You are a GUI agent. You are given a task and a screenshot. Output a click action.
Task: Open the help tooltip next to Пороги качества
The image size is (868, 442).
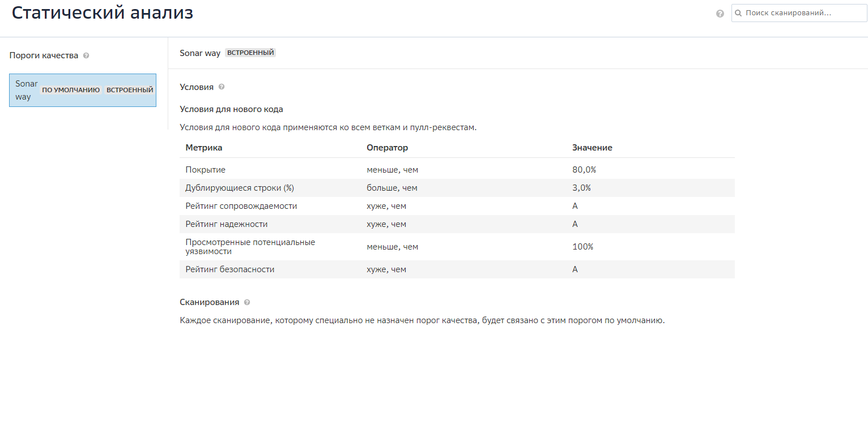tap(86, 55)
